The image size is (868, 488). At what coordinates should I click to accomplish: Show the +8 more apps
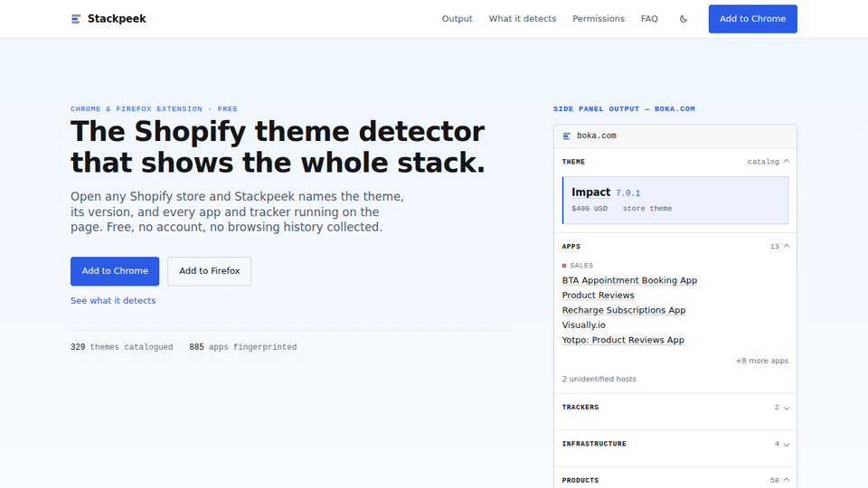pyautogui.click(x=761, y=361)
